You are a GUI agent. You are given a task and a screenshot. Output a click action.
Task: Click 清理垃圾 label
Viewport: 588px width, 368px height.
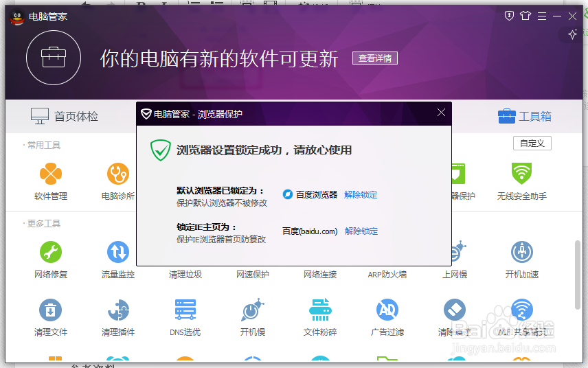[x=185, y=275]
